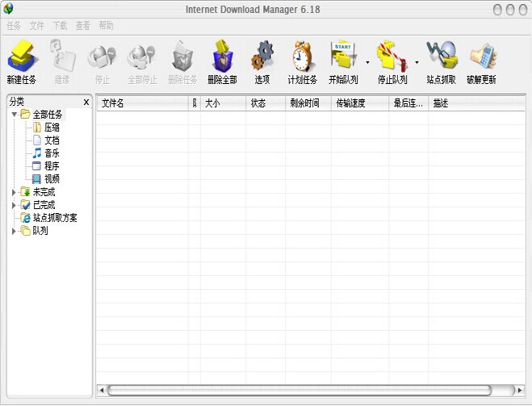Screen dimensions: 532x406
Task: Expand the 已完成 tree node
Action: tap(14, 205)
